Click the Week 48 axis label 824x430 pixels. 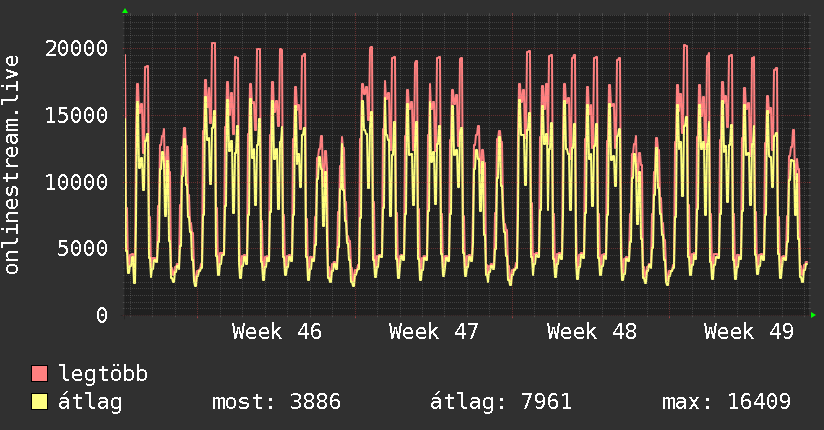pos(592,332)
